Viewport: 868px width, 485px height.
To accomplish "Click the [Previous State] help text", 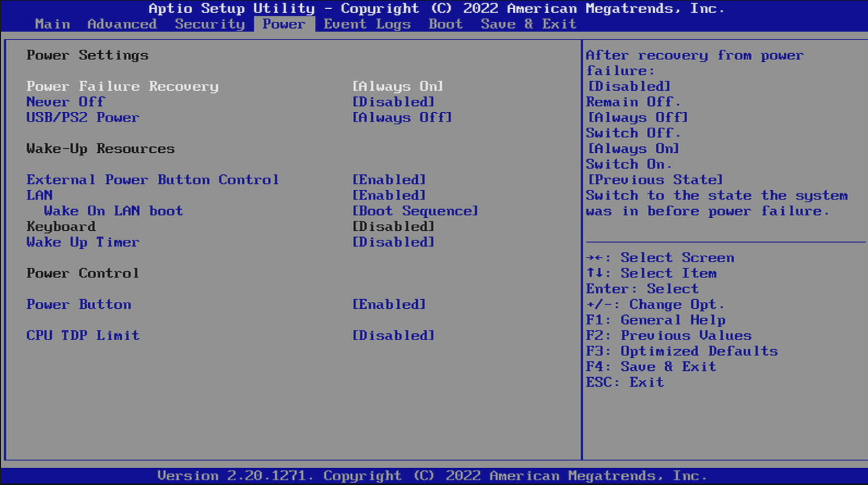I will (655, 180).
